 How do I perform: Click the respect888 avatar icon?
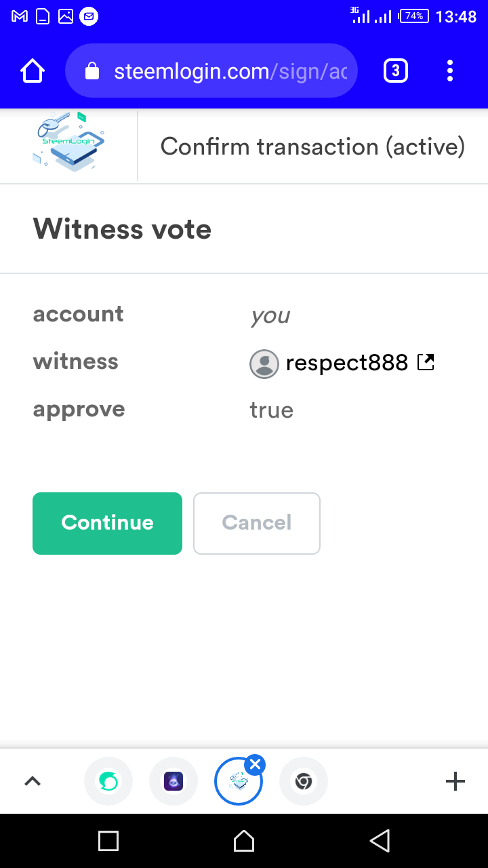pyautogui.click(x=264, y=364)
